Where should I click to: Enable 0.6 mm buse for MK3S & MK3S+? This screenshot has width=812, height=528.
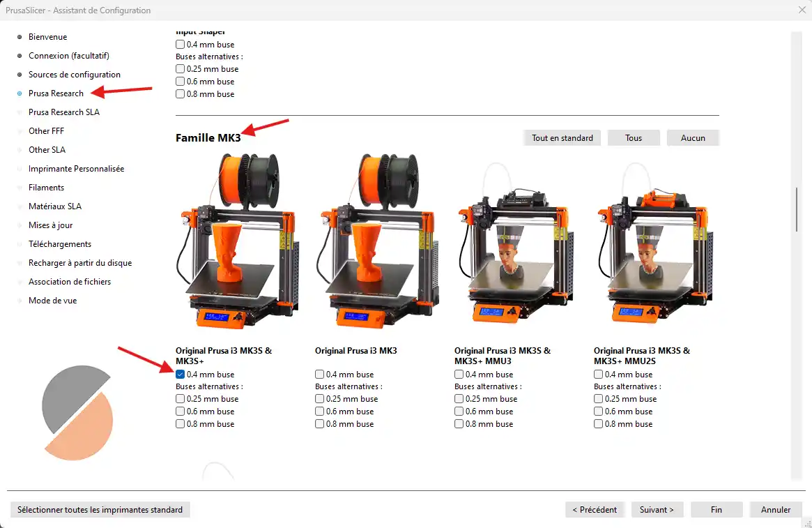click(181, 412)
